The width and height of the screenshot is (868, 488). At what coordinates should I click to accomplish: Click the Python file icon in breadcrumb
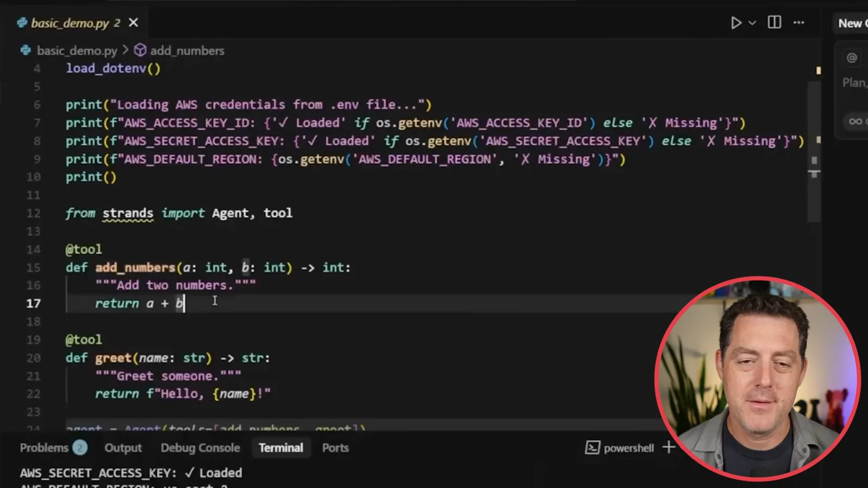[x=25, y=50]
